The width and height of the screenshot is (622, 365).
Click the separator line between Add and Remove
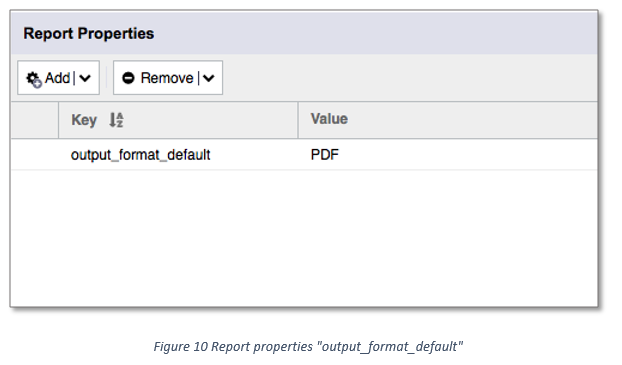click(x=106, y=78)
